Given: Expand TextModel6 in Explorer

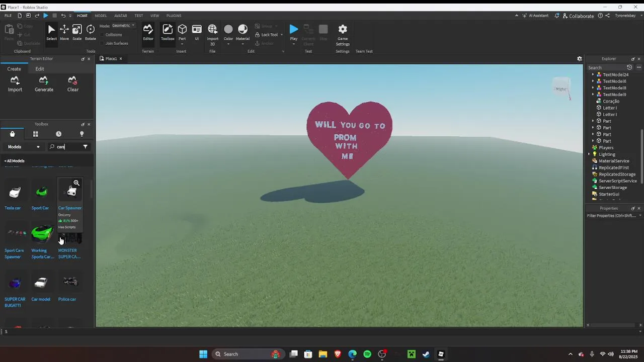Looking at the screenshot, I should pos(593,81).
